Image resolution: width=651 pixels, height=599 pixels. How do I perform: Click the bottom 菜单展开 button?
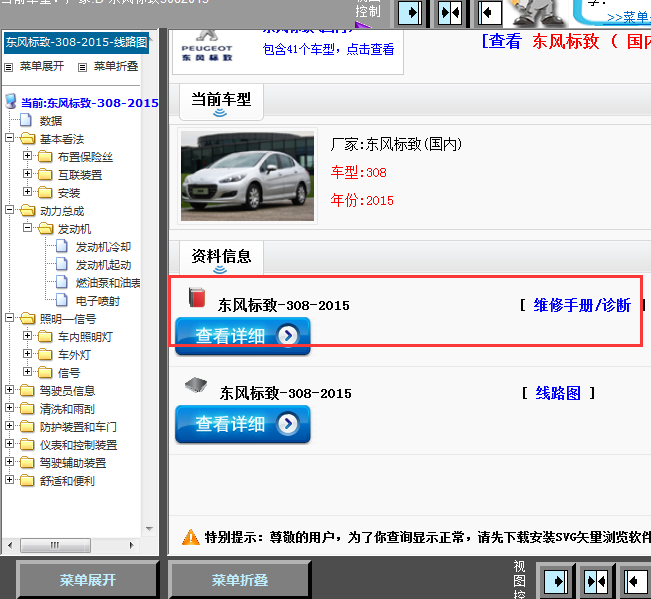point(88,580)
